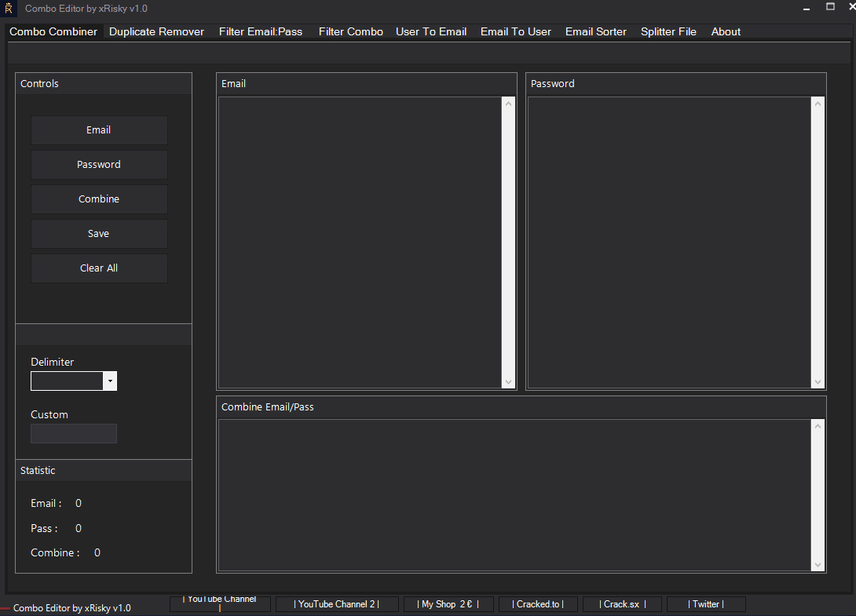
Task: Select the Email To User tab
Action: coord(515,31)
